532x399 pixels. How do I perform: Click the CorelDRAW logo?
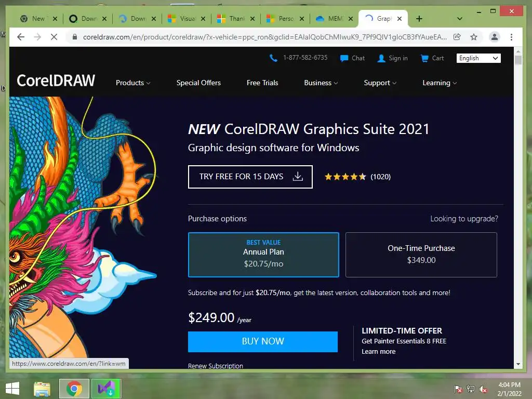click(x=56, y=81)
